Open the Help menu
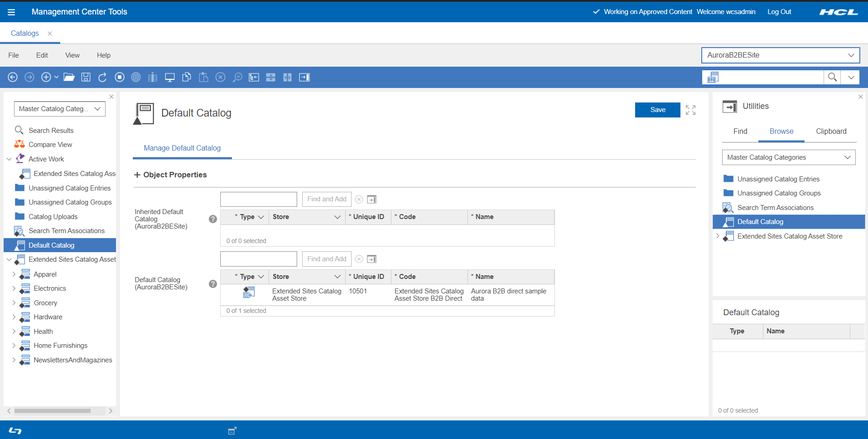 tap(104, 55)
